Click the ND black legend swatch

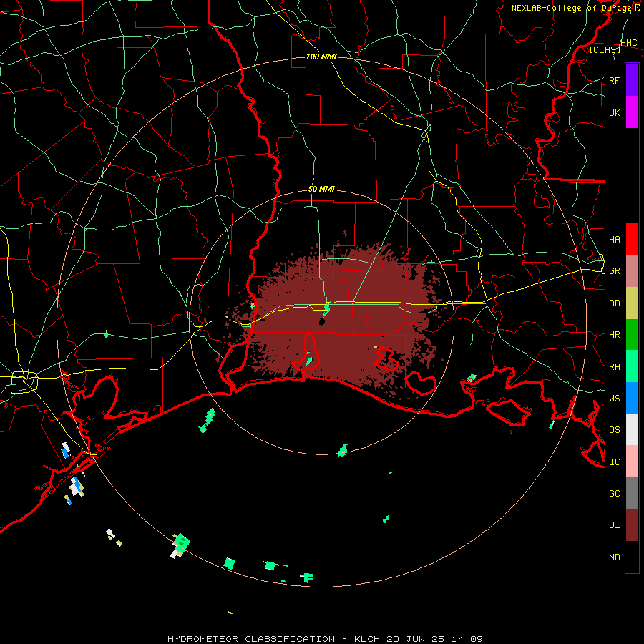pos(632,557)
